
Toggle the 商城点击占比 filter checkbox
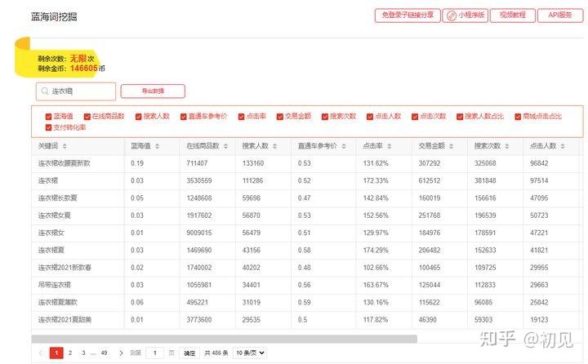[518, 117]
